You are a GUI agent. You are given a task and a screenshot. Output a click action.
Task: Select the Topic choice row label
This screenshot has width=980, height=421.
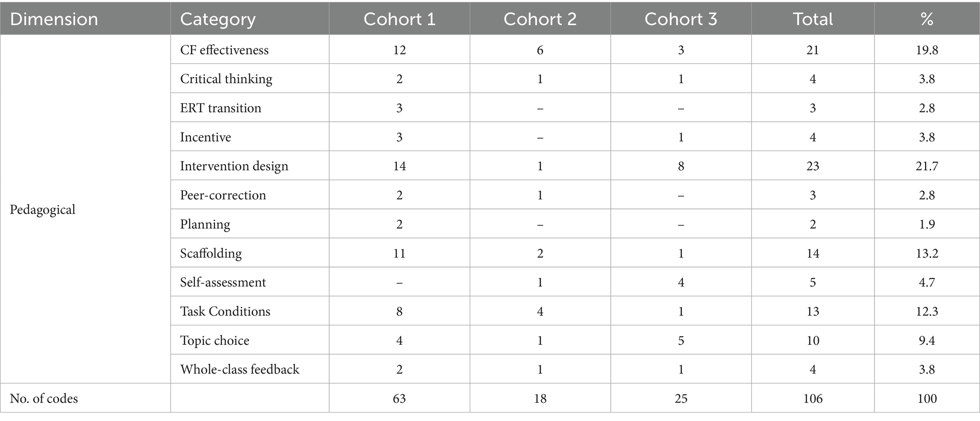coord(215,340)
